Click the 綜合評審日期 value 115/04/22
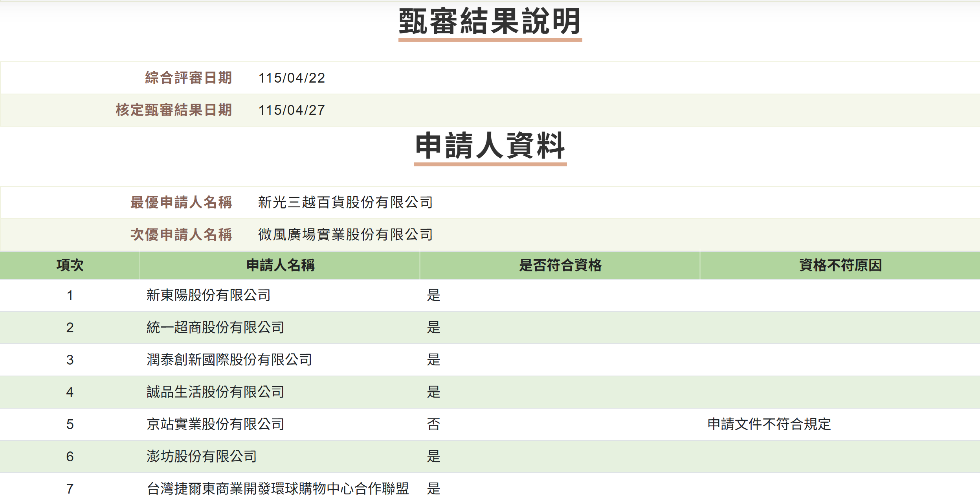The image size is (980, 503). (292, 78)
